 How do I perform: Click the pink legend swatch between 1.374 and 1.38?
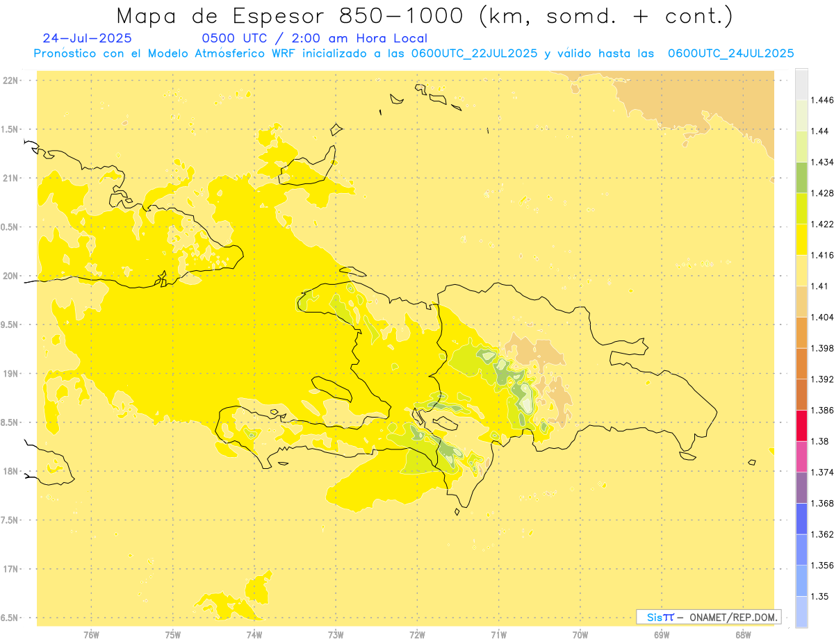point(801,456)
